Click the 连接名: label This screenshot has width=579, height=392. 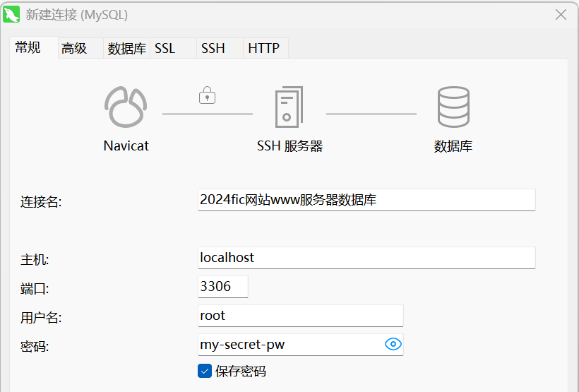[41, 202]
